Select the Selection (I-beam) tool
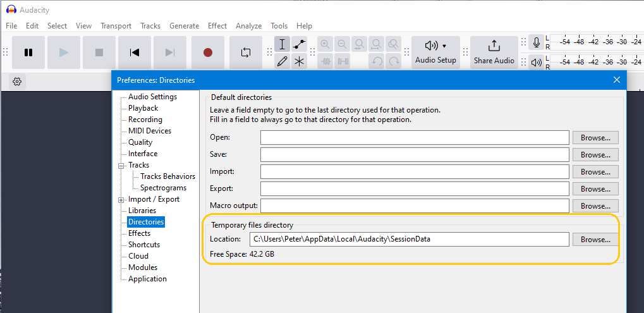Screen dimensions: 644x313 [282, 44]
